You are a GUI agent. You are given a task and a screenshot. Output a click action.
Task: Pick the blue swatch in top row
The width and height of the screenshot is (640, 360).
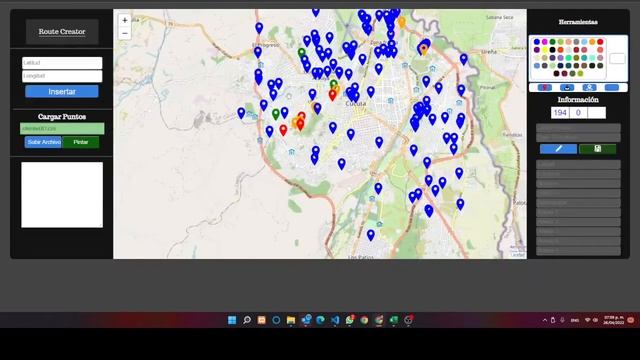point(537,42)
